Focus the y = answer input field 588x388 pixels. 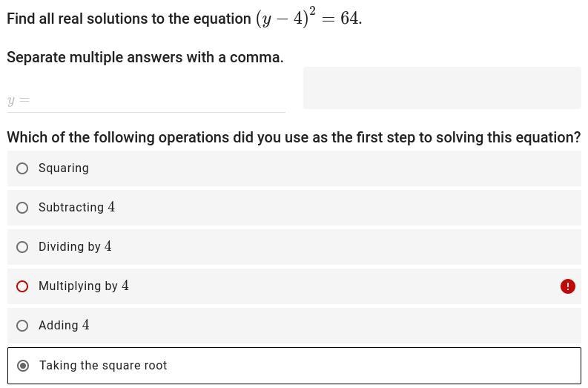pos(146,100)
